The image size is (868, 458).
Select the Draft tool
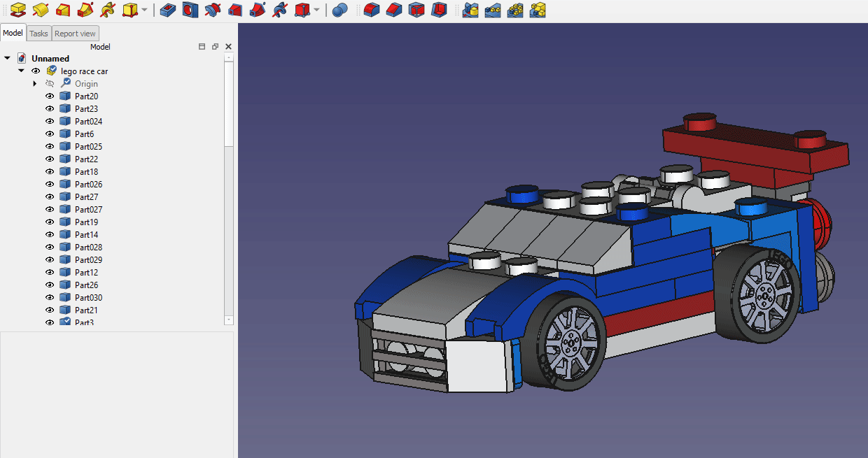click(416, 10)
